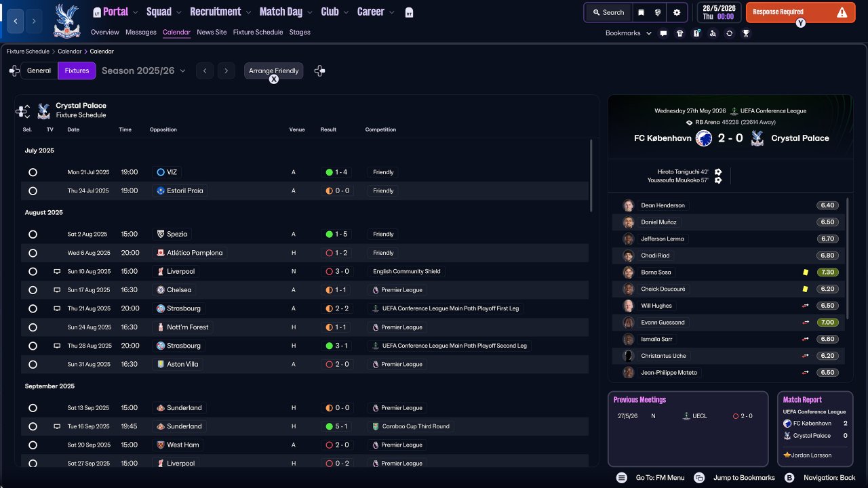
Task: Click the UEFA Conference League logo in match header
Action: (734, 111)
